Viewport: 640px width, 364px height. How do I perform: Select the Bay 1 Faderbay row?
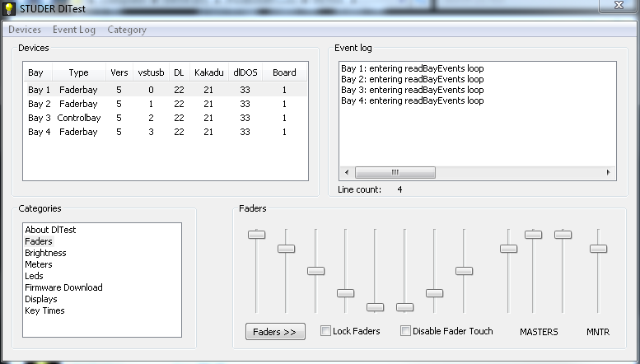click(166, 90)
